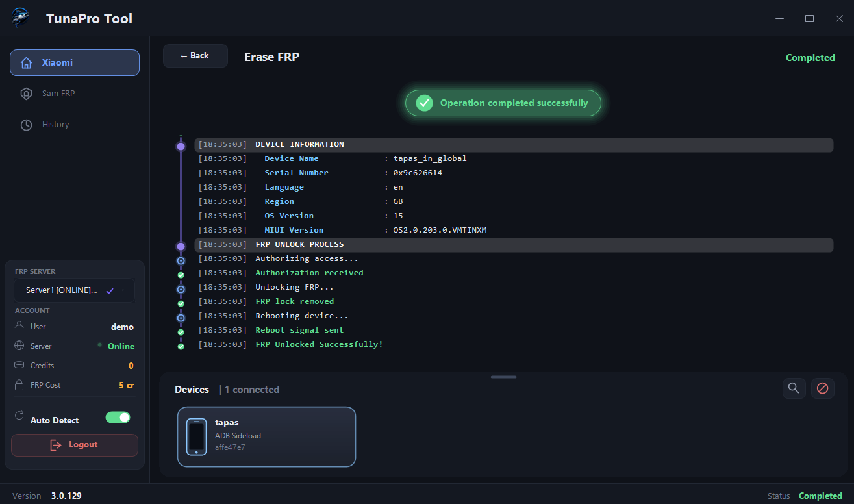Click the Operation completed successfully banner
The width and height of the screenshot is (854, 504).
pos(503,103)
